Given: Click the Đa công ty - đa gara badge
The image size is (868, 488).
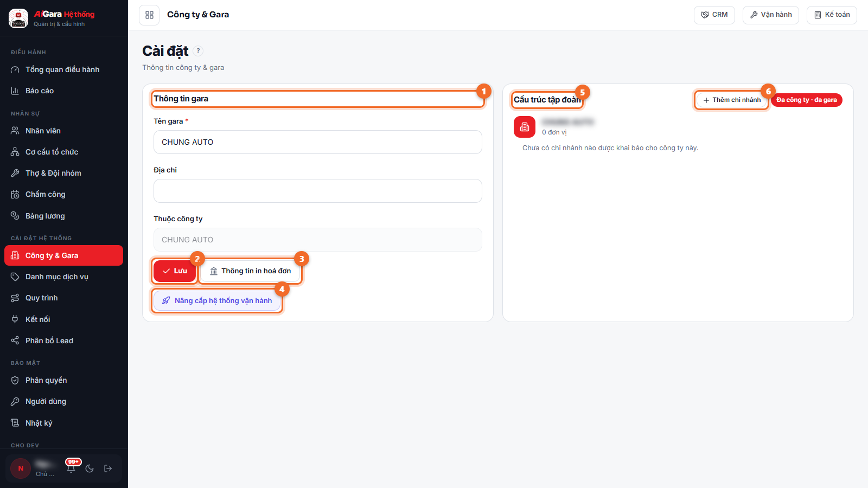Looking at the screenshot, I should point(807,100).
